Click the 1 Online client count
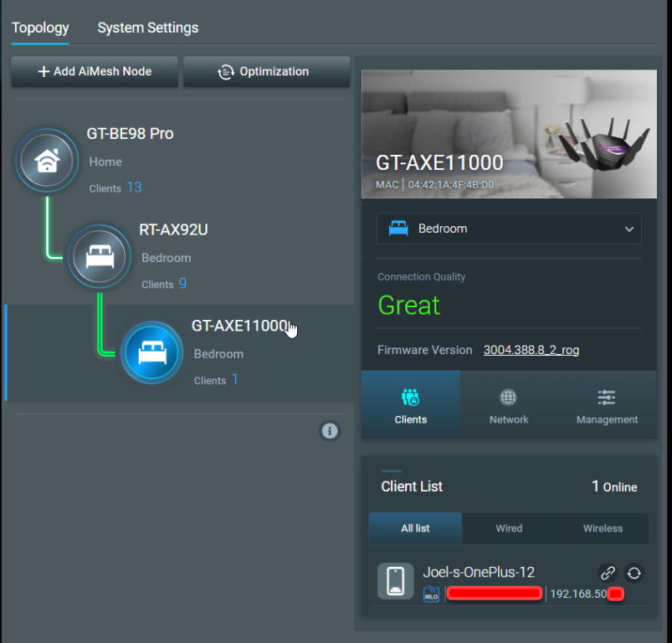Viewport: 672px width, 643px height. tap(614, 486)
